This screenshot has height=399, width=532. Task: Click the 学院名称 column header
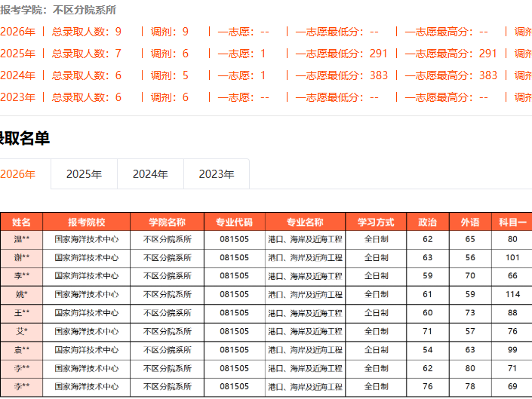click(x=168, y=222)
